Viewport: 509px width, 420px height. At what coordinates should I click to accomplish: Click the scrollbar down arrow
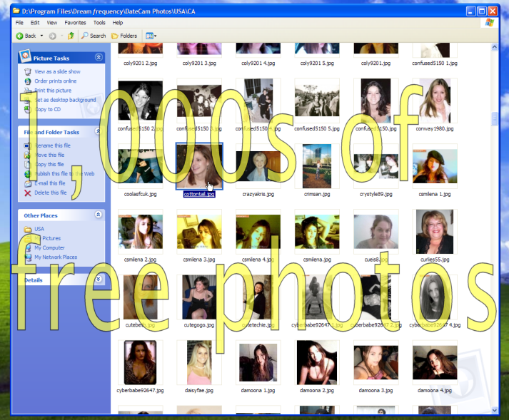point(495,410)
